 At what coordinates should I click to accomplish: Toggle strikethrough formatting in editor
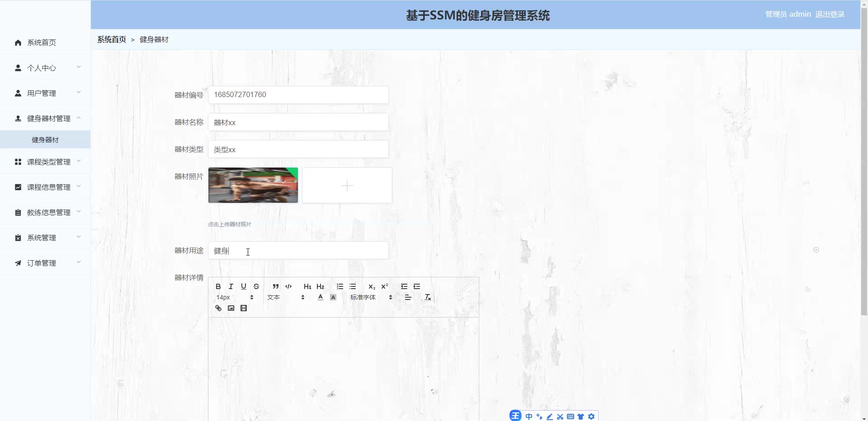[256, 286]
